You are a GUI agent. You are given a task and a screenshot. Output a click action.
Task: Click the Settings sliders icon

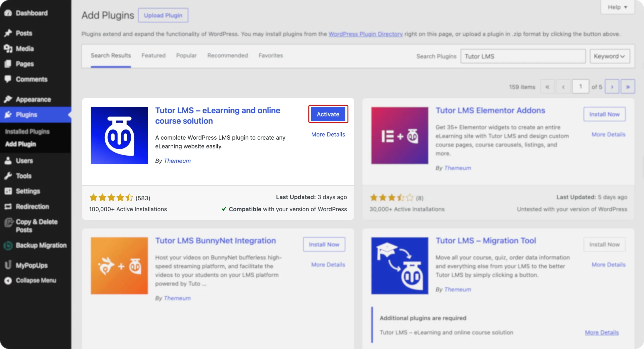pos(8,191)
